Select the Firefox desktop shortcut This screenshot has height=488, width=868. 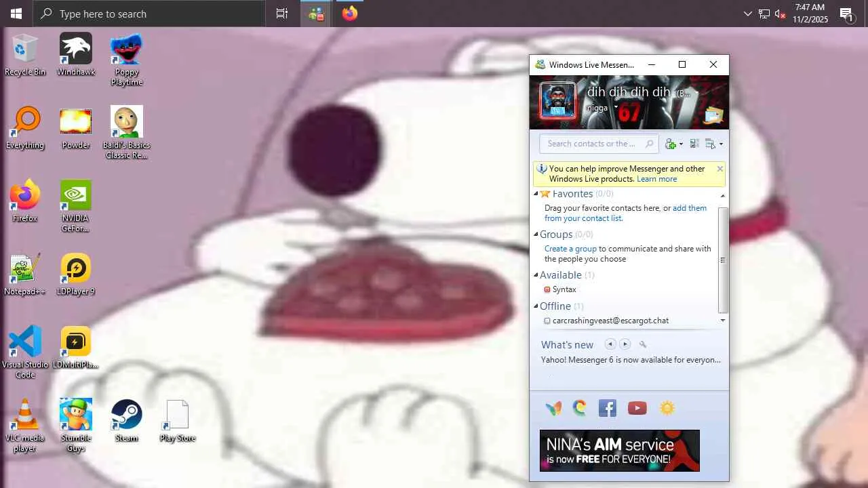(x=25, y=202)
